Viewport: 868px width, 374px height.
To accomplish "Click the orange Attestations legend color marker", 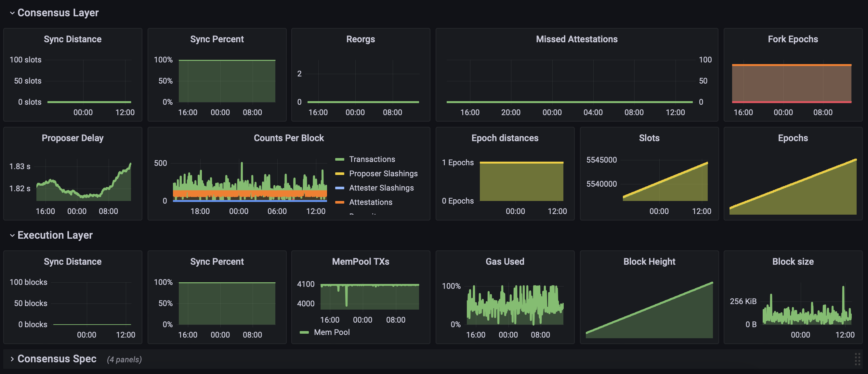I will [x=340, y=202].
